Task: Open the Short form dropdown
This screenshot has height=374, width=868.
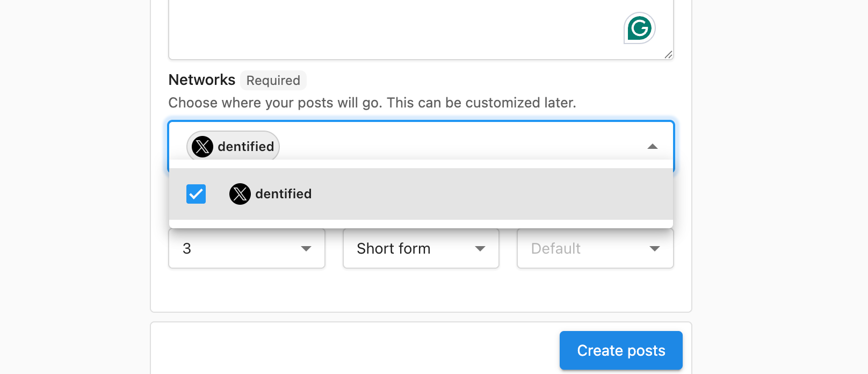Action: coord(421,248)
